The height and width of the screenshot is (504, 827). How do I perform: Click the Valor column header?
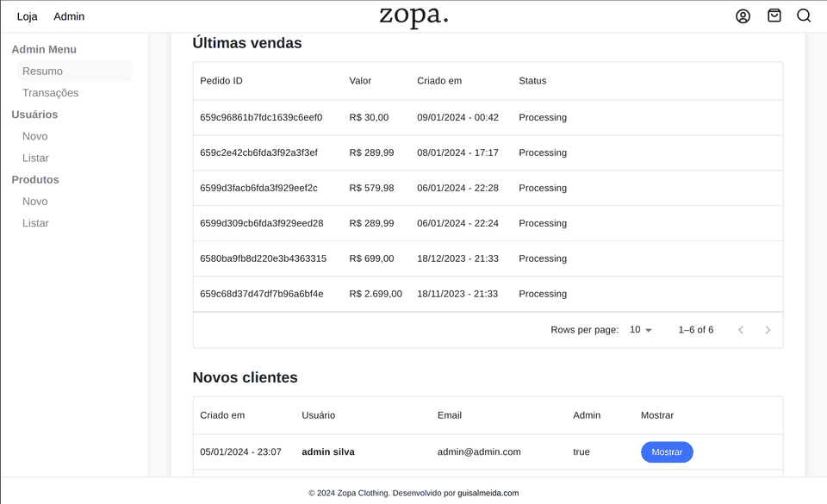(x=360, y=81)
